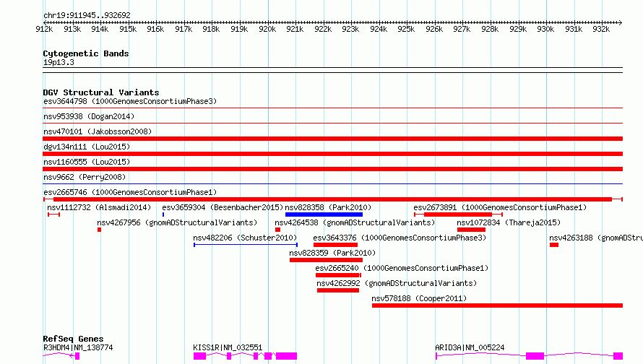The height and width of the screenshot is (364, 643).
Task: Open esv2673891 variant label
Action: (x=499, y=207)
